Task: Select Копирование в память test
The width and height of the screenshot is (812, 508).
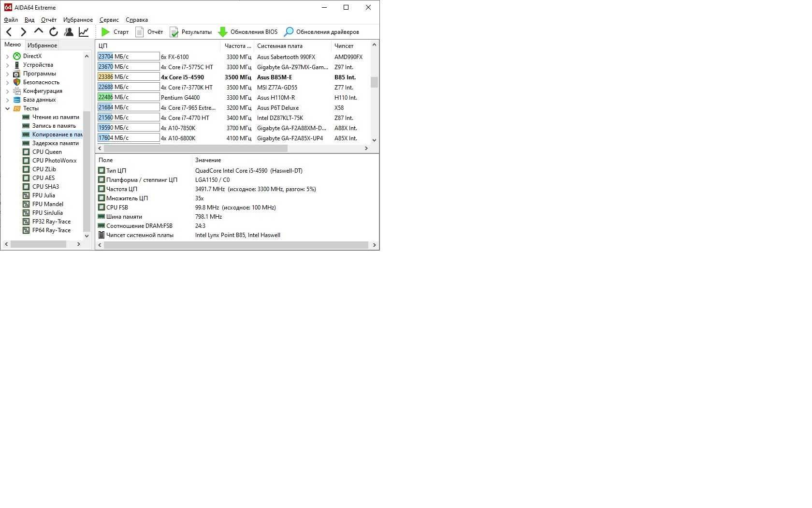Action: click(x=52, y=134)
